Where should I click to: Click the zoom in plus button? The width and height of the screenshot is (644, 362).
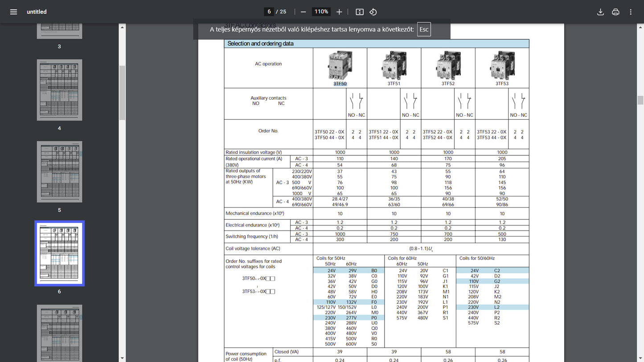(x=339, y=12)
